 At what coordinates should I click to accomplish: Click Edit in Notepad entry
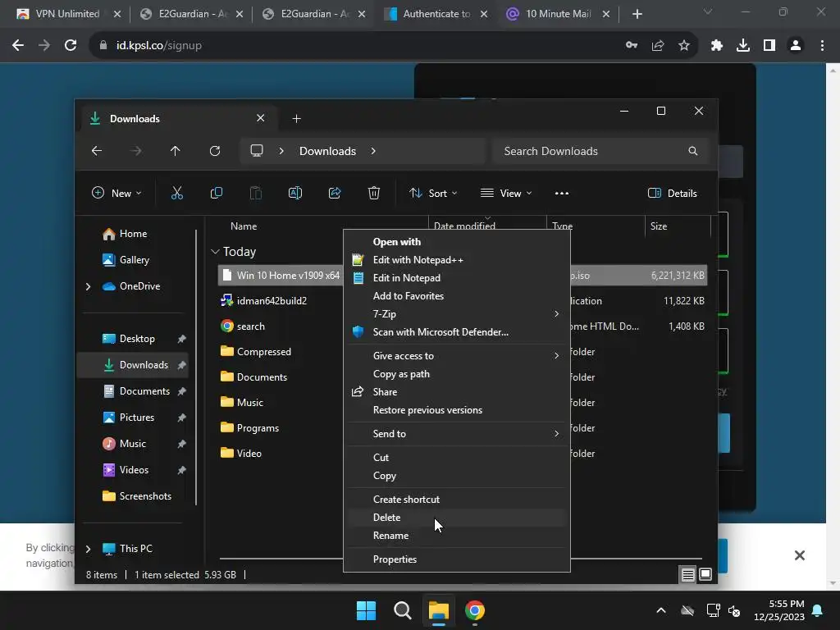pos(456,278)
